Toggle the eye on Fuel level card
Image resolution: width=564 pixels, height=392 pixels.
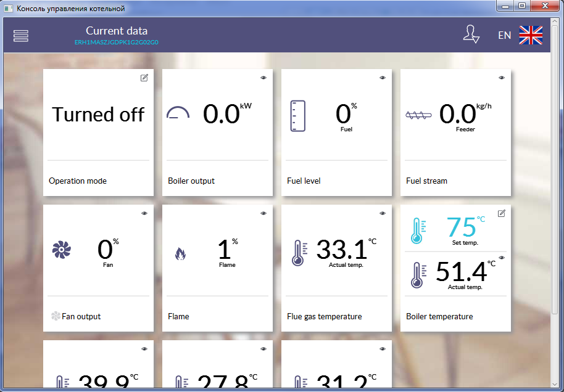tap(383, 78)
